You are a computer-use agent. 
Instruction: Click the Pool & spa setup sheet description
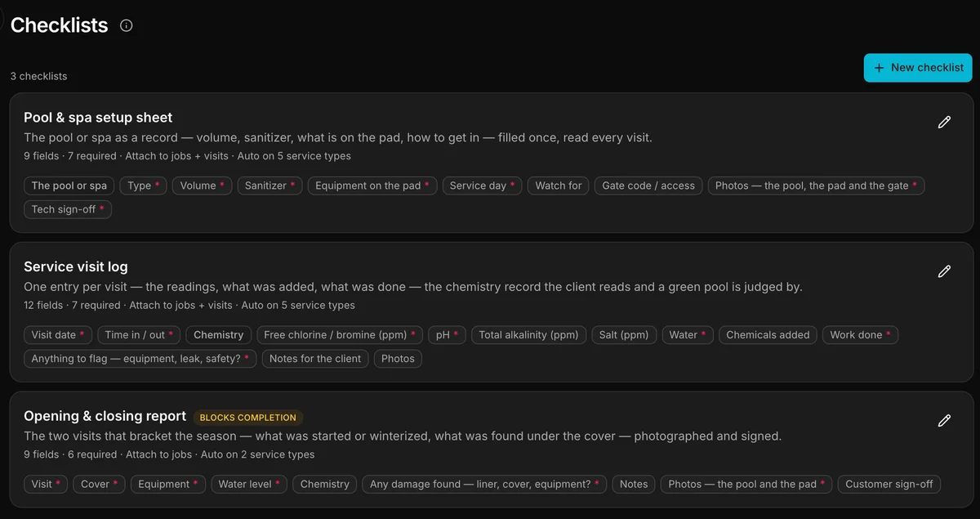[x=338, y=138]
